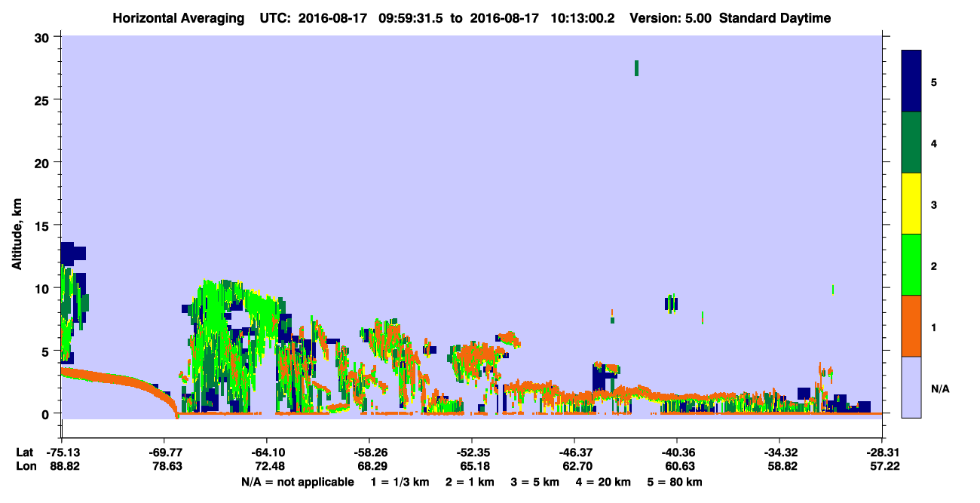980x503 pixels.
Task: Click the 'Lon' row label
Action: pyautogui.click(x=26, y=466)
